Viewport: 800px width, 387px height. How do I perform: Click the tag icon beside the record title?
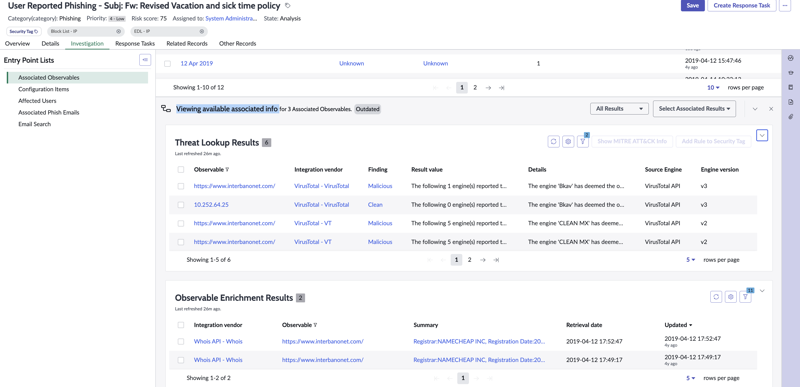tap(288, 6)
